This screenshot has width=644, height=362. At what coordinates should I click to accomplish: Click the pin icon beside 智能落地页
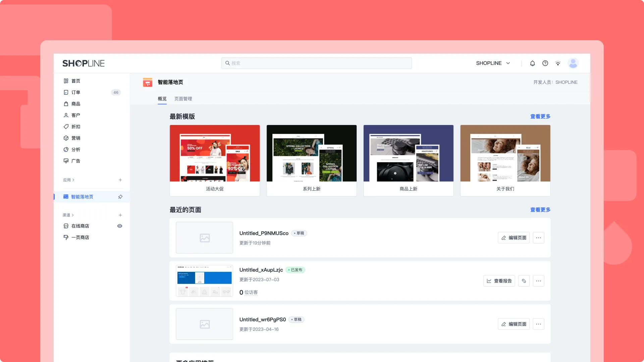click(120, 197)
